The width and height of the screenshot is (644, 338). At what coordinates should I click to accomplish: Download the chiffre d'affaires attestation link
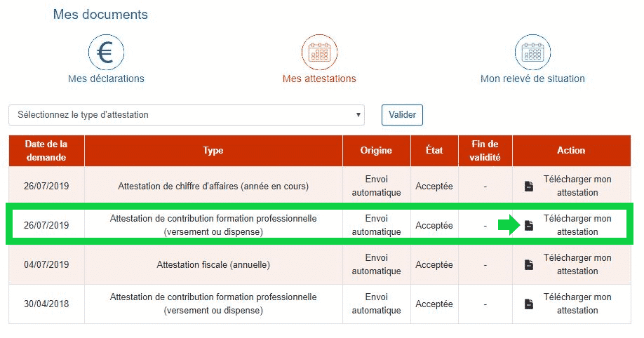pos(577,186)
